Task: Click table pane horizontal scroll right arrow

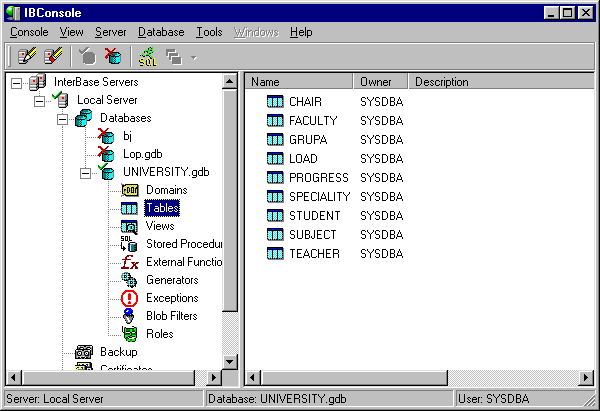Action: [586, 378]
